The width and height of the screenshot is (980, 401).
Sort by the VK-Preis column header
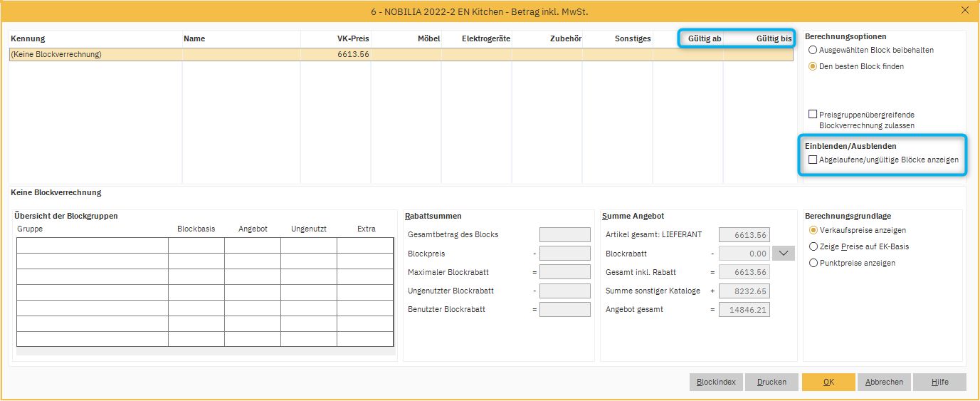point(352,38)
